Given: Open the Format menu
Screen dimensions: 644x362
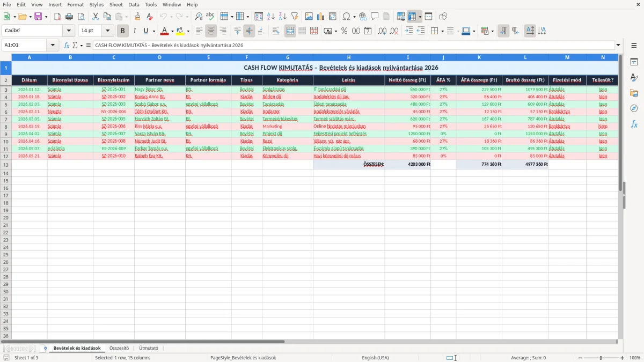Looking at the screenshot, I should (75, 4).
